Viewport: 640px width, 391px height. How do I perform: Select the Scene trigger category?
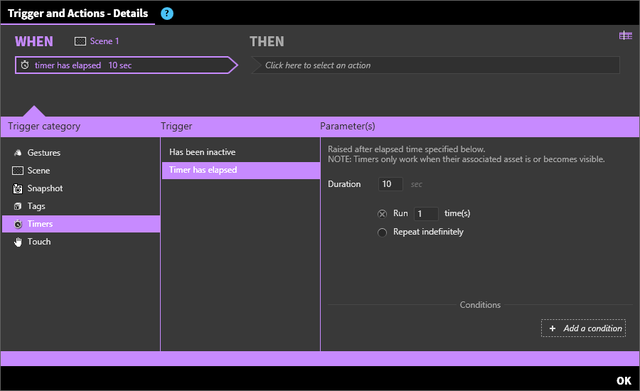[81, 171]
